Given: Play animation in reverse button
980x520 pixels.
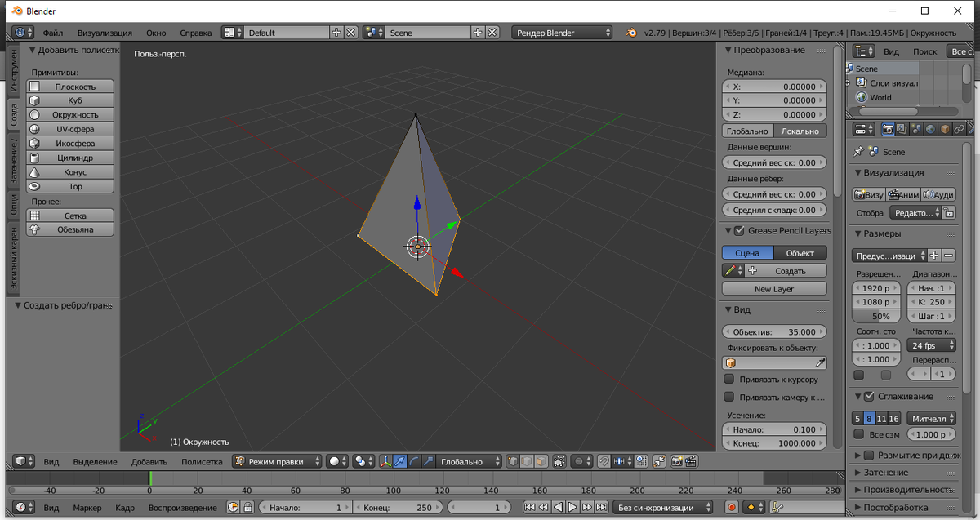Looking at the screenshot, I should pos(559,507).
